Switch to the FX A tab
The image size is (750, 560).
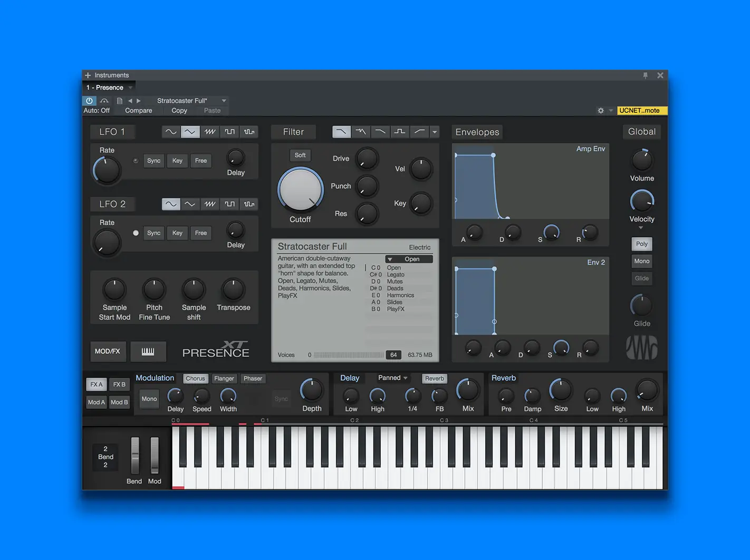(97, 384)
